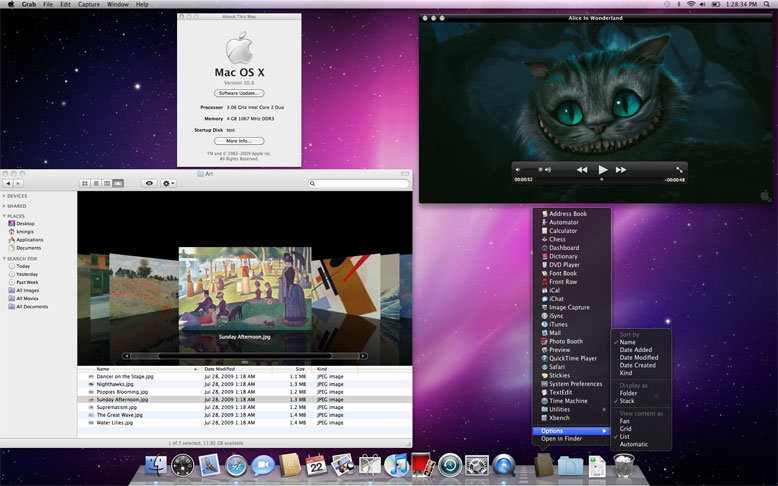Image resolution: width=778 pixels, height=486 pixels.
Task: View stack content as Fan
Action: [624, 421]
